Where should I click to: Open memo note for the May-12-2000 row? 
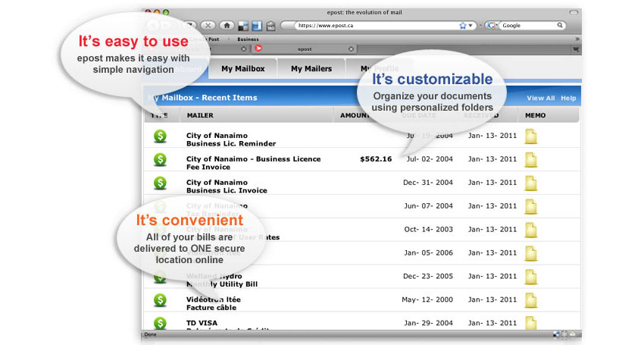(x=530, y=300)
